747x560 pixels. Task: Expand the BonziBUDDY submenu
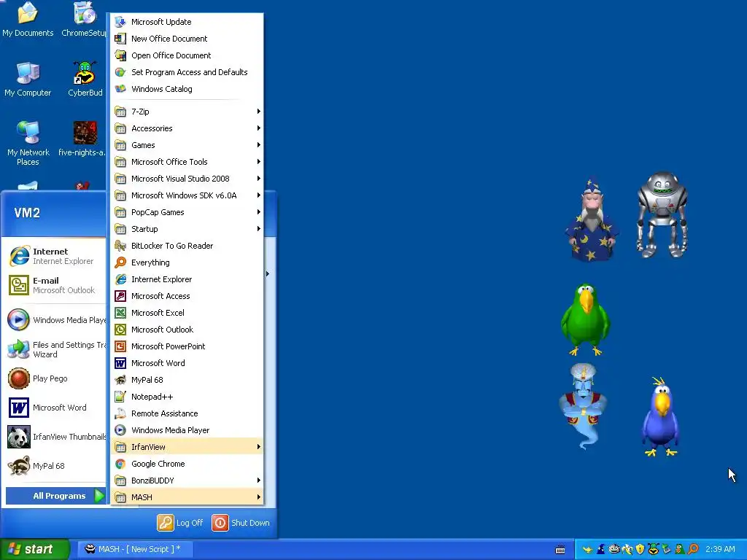tap(187, 481)
